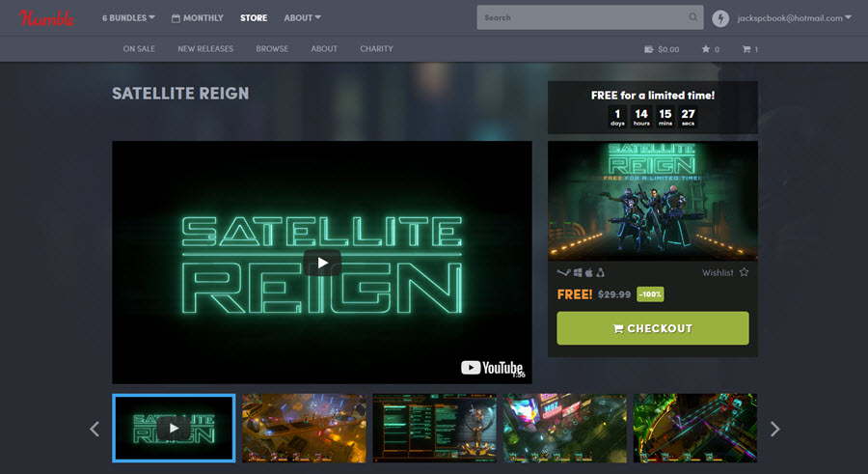Open the Charity link
Viewport: 868px width, 474px height.
click(376, 49)
